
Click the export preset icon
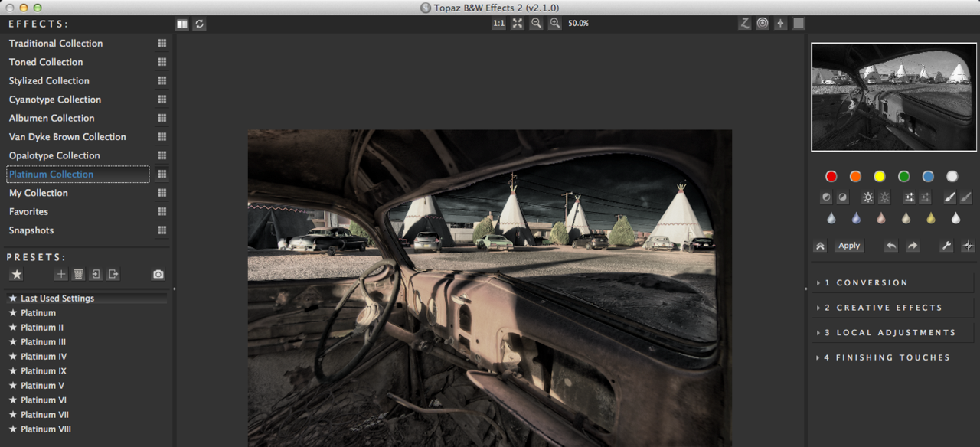[113, 275]
